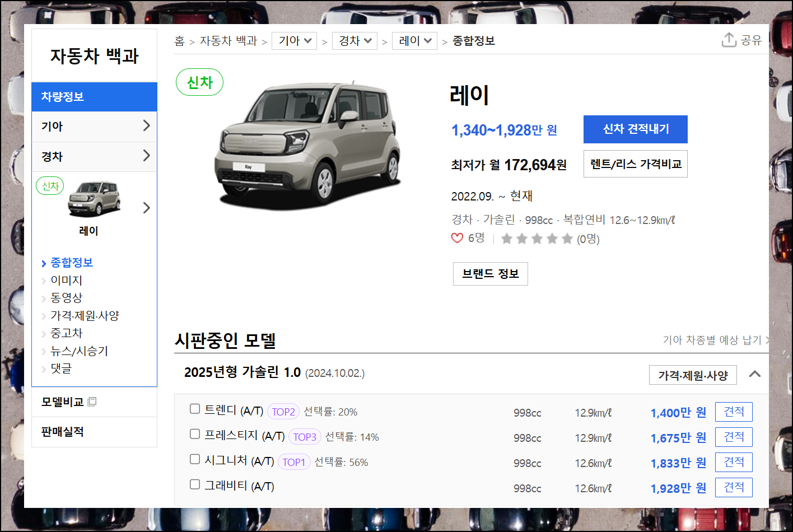
Task: Click the fifth rating star
Action: [x=567, y=239]
